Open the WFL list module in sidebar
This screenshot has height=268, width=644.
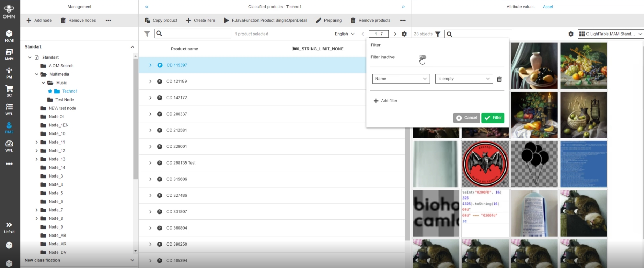click(9, 109)
